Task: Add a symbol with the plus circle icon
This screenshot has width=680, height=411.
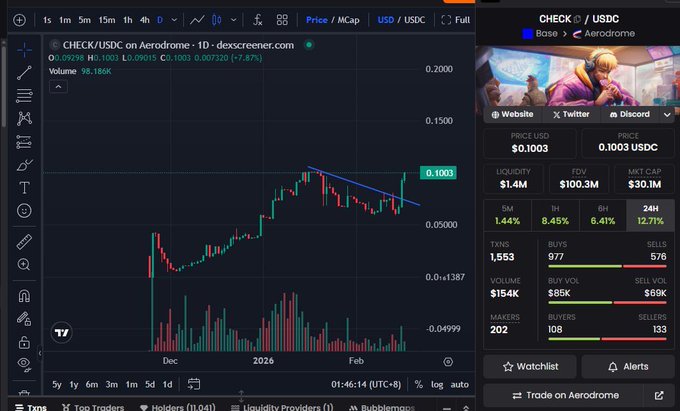Action: tap(20, 20)
